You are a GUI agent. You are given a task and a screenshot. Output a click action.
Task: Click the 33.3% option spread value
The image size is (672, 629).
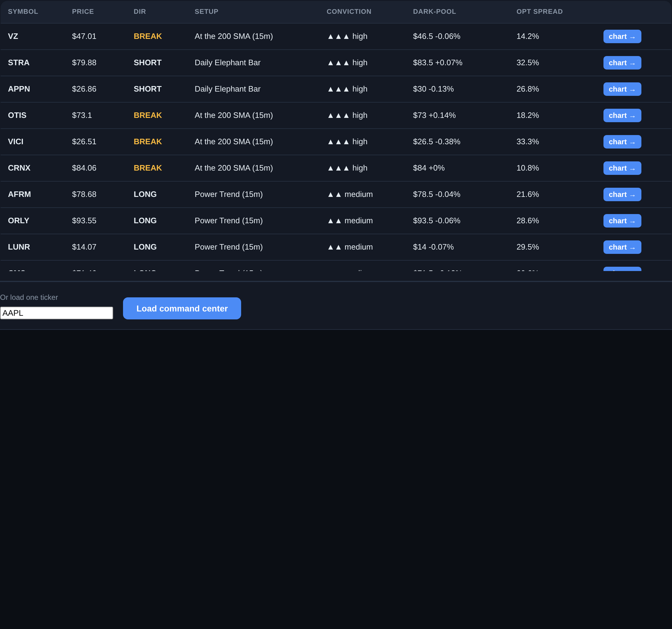click(528, 142)
